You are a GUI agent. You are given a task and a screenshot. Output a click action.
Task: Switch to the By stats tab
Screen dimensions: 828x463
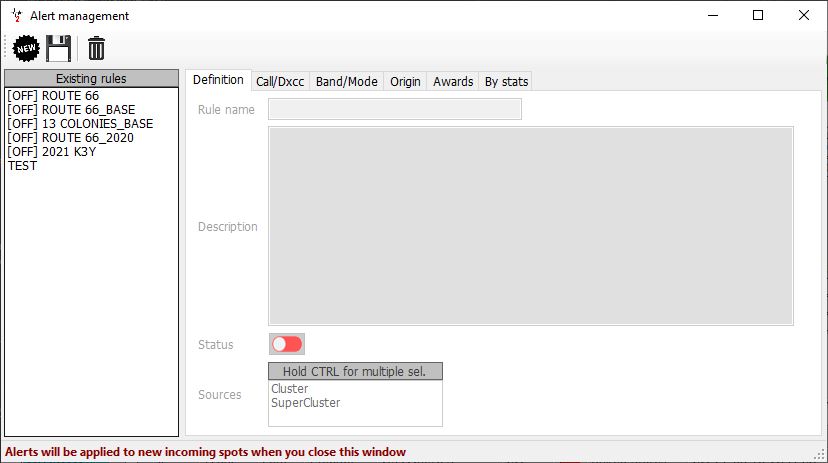(506, 82)
